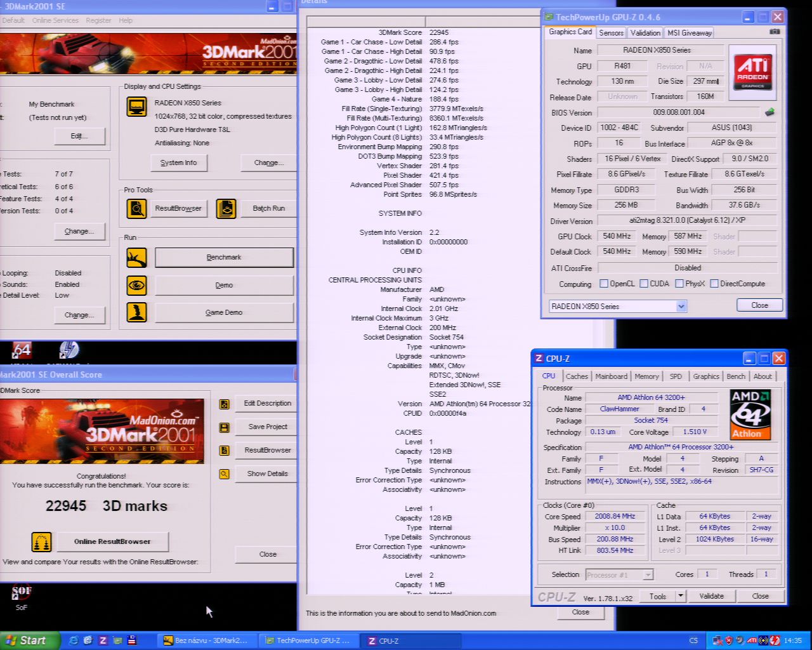Click the icon beside Edit Description
Image resolution: width=812 pixels, height=650 pixels.
click(x=224, y=404)
